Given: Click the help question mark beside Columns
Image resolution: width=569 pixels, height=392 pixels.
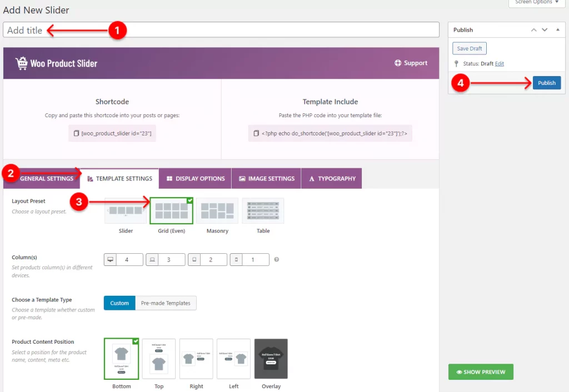Looking at the screenshot, I should click(277, 260).
